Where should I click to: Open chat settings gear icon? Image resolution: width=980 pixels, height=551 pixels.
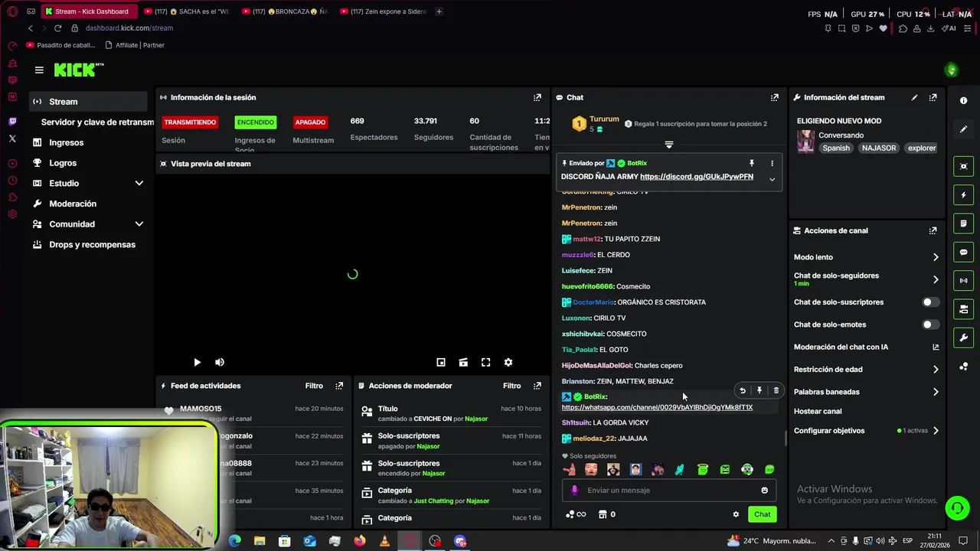coord(736,514)
